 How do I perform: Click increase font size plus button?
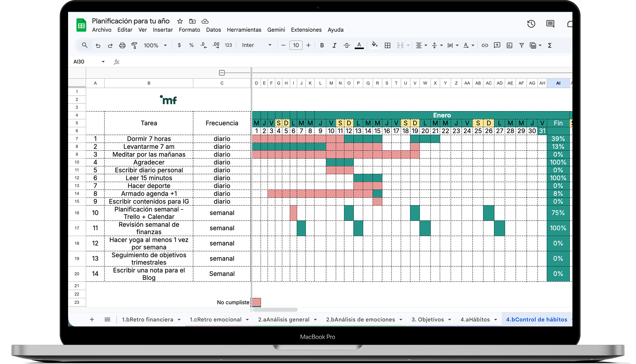click(x=308, y=46)
